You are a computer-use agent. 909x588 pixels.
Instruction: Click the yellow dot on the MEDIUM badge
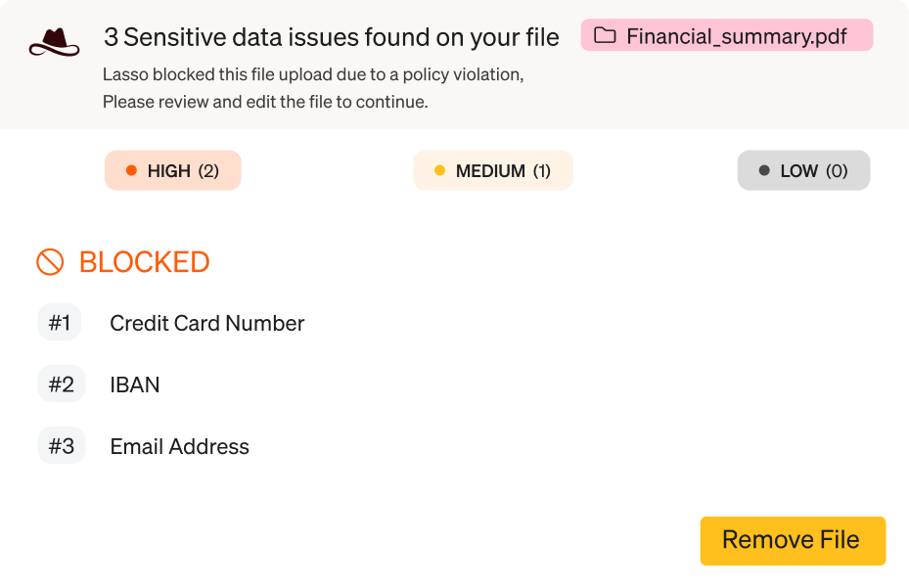(x=439, y=170)
